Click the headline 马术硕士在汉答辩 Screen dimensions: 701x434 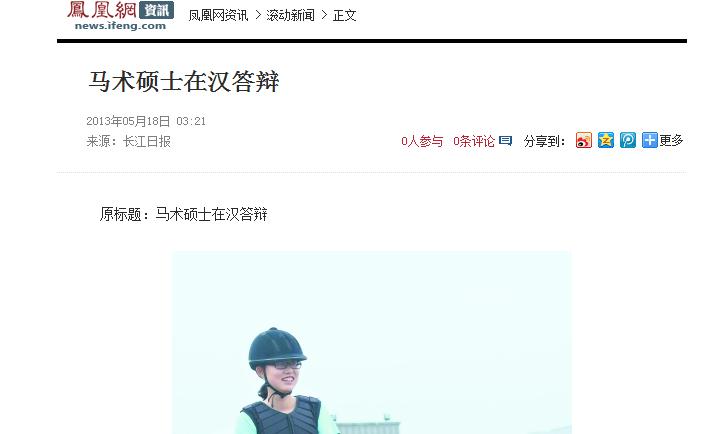point(184,81)
